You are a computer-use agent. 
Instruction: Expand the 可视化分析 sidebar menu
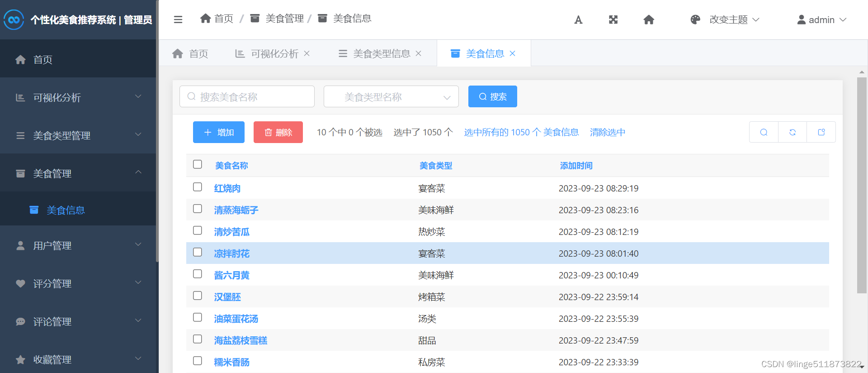pyautogui.click(x=138, y=96)
